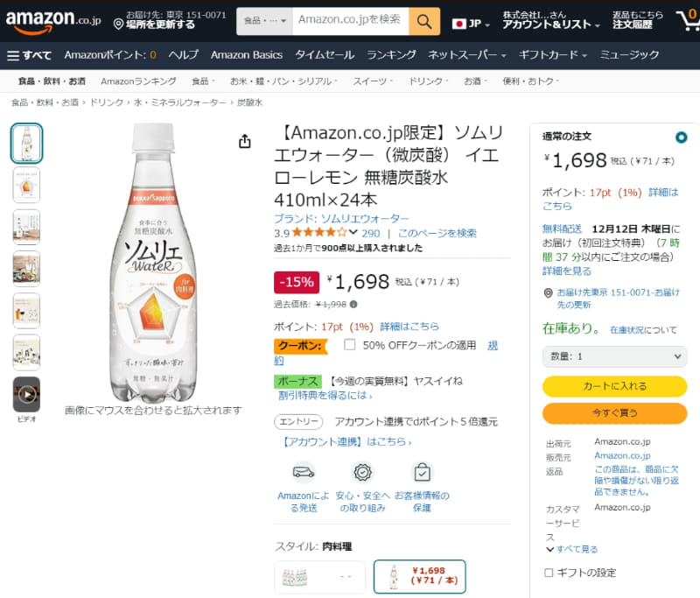Open the 数量 quantity dropdown

[614, 356]
